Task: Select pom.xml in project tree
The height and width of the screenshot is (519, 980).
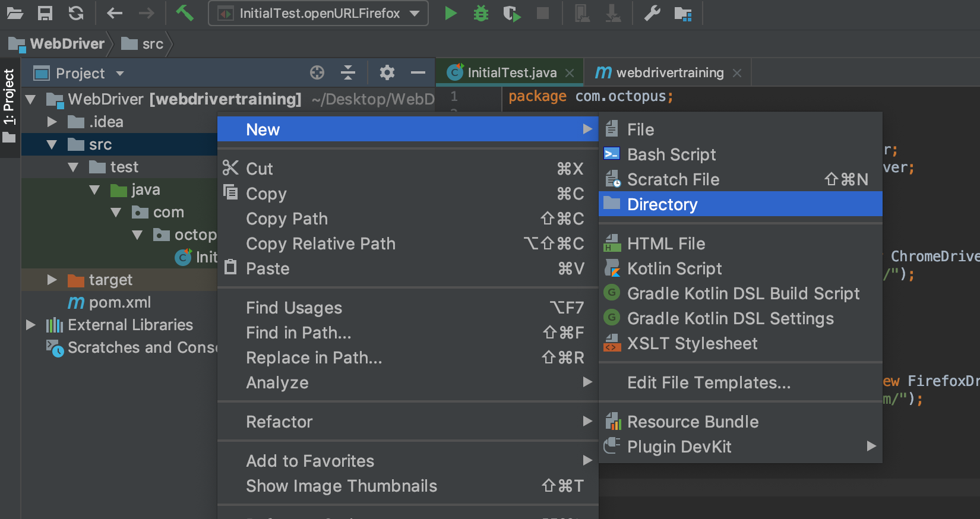Action: [x=119, y=302]
